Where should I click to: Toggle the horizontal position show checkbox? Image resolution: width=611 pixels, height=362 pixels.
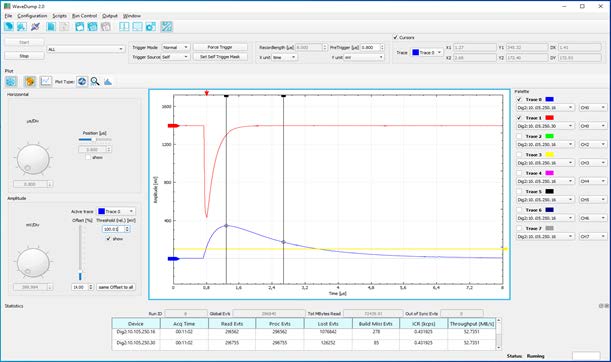coord(88,157)
